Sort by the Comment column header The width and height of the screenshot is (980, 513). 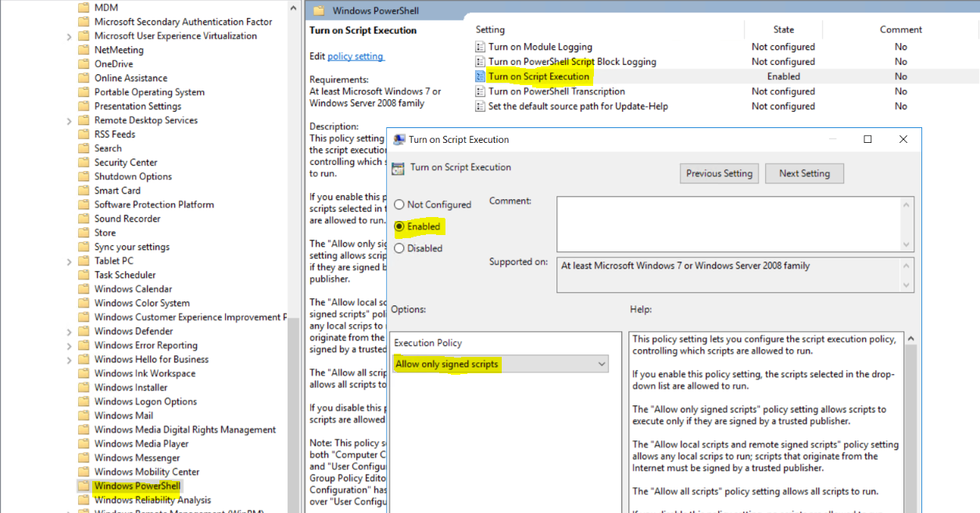coord(901,30)
